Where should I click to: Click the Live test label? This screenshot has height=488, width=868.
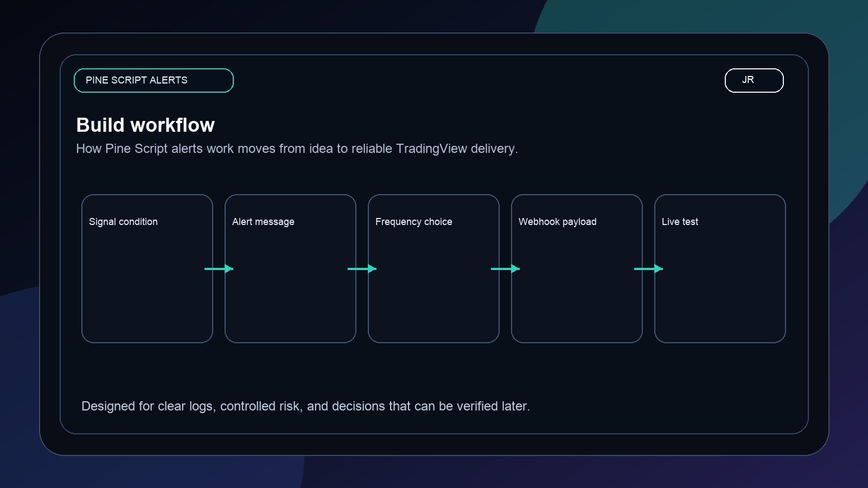pos(680,221)
